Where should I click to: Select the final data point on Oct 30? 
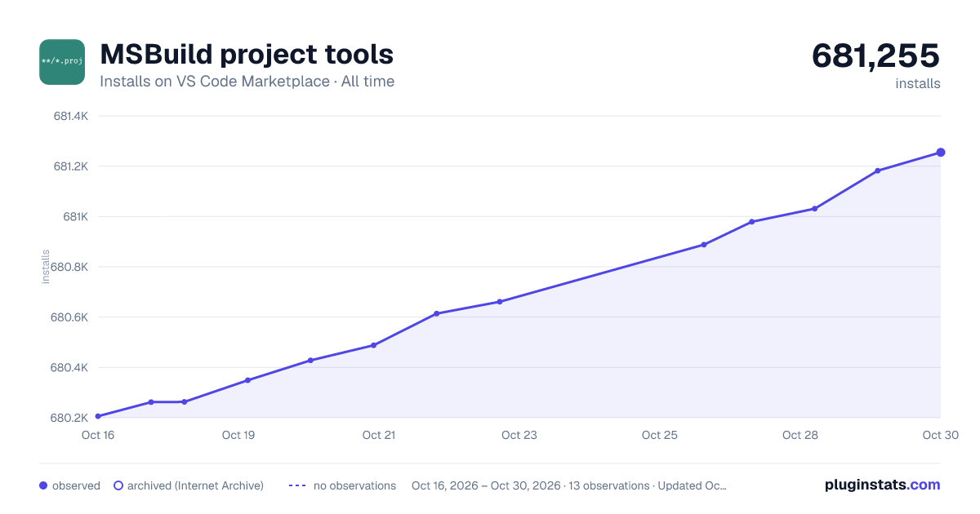(941, 153)
